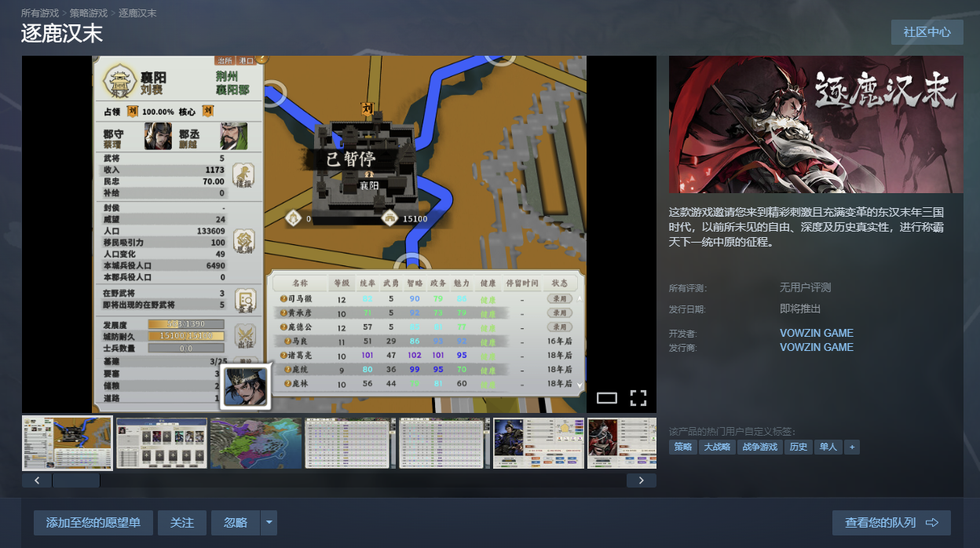Select the 战争游戏 tag

[x=759, y=447]
